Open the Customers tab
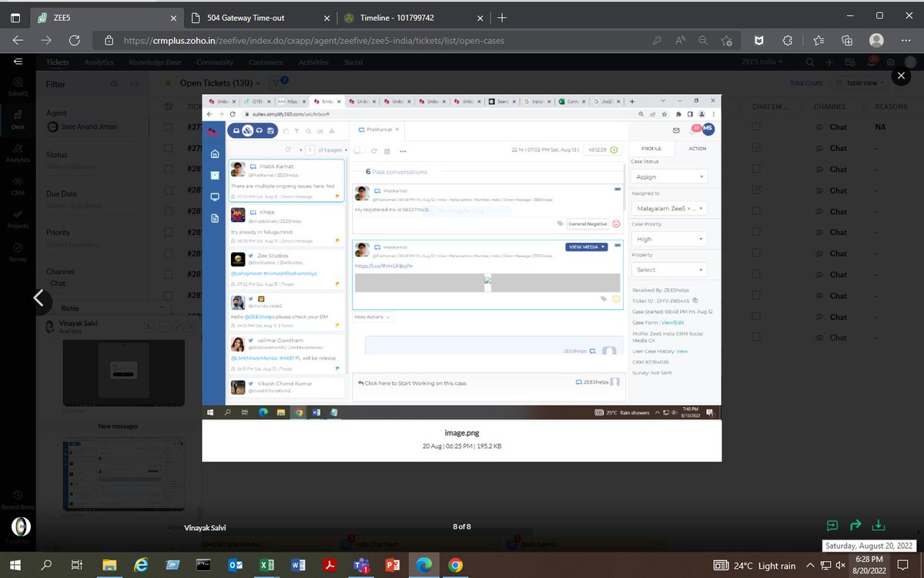This screenshot has width=924, height=578. coord(266,62)
